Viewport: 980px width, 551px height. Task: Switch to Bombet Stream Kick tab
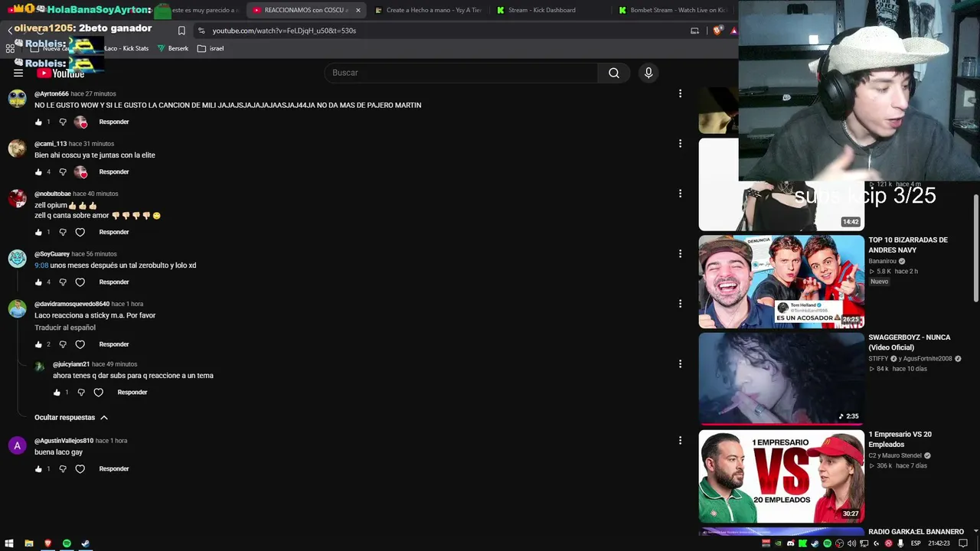point(671,10)
